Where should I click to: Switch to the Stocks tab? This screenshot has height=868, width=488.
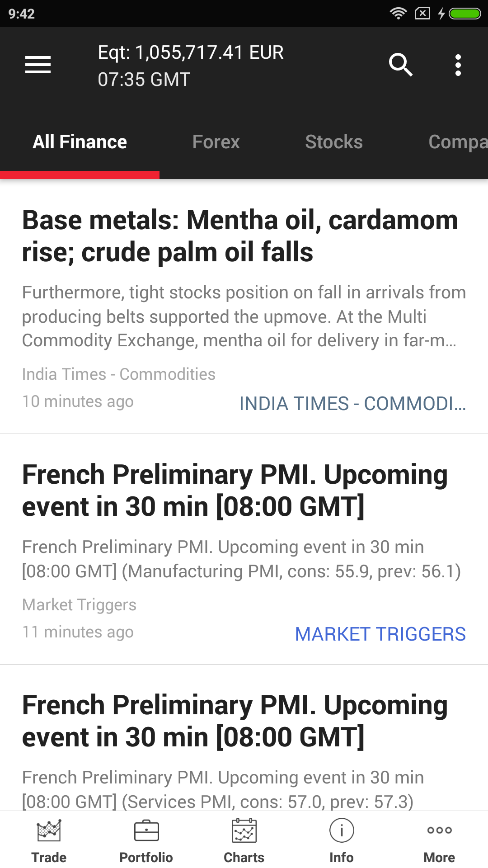334,142
